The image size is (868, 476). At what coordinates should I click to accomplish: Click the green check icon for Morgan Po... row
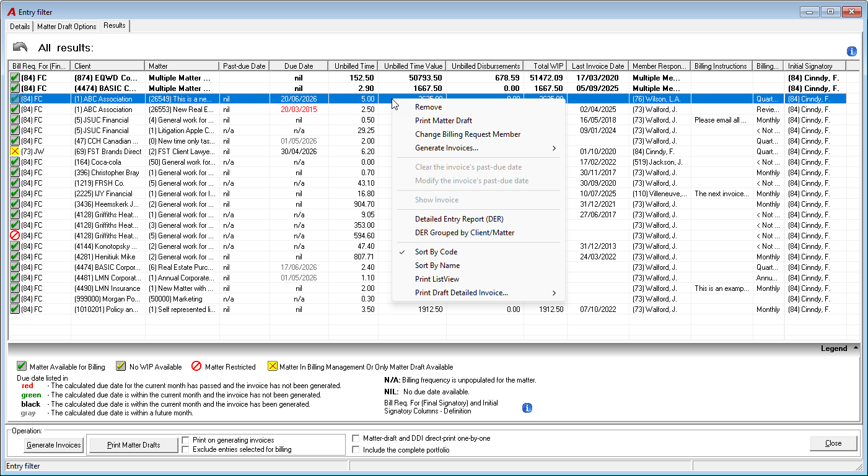pyautogui.click(x=15, y=299)
